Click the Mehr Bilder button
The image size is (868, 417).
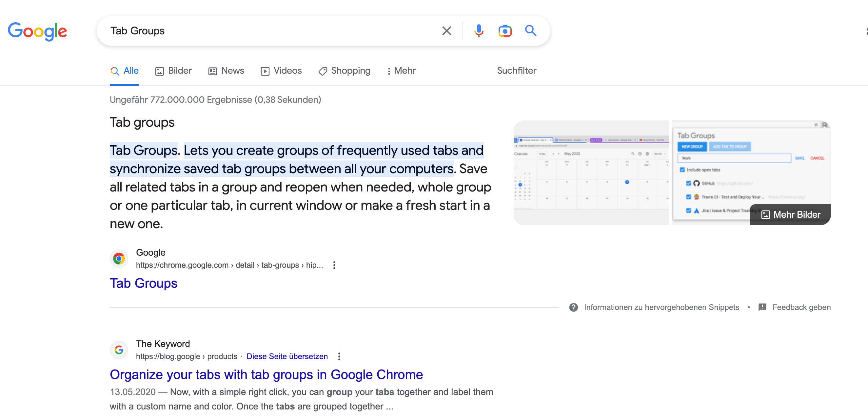coord(790,215)
